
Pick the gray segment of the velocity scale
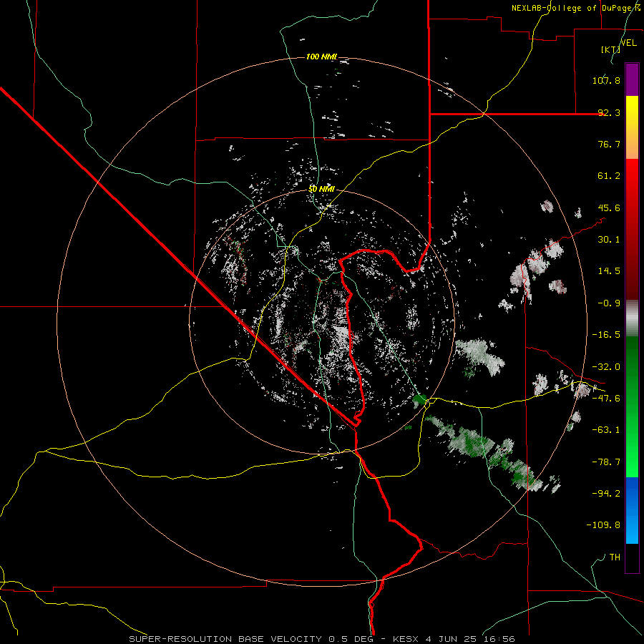pos(632,318)
